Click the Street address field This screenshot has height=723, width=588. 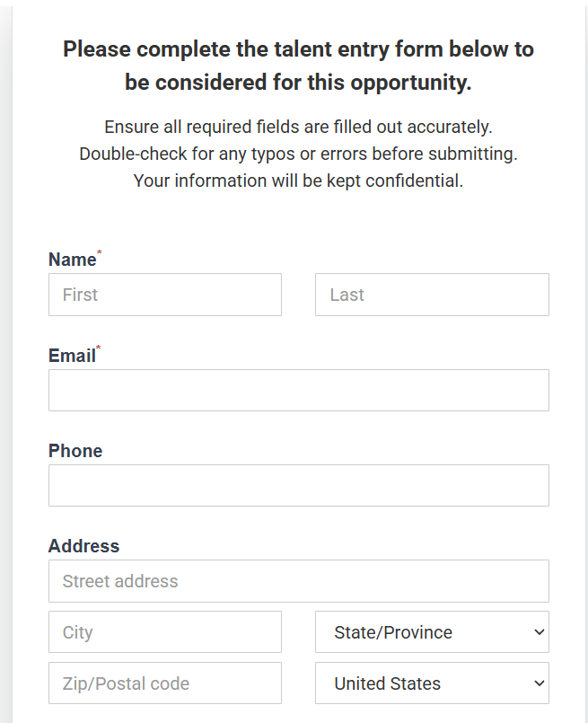(x=298, y=581)
